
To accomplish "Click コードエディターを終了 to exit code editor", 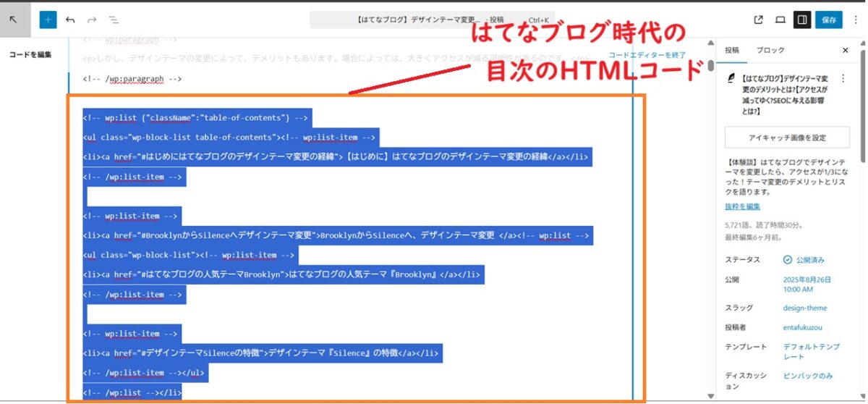I will [x=647, y=55].
